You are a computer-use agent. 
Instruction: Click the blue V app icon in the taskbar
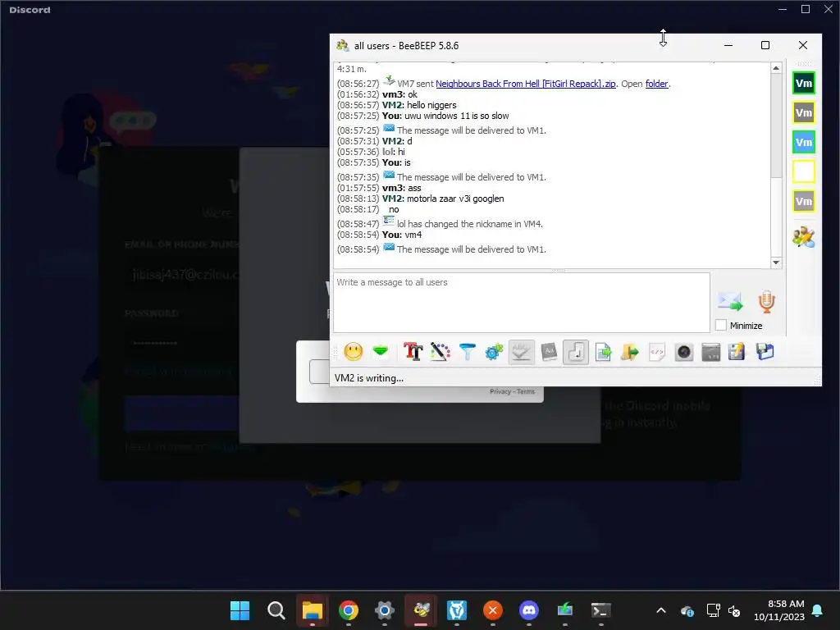pyautogui.click(x=456, y=610)
